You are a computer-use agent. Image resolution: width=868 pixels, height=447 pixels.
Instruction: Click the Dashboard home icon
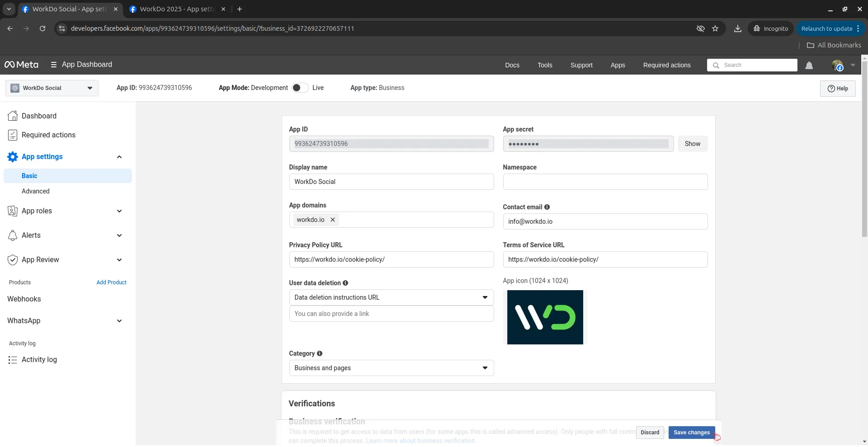[13, 116]
